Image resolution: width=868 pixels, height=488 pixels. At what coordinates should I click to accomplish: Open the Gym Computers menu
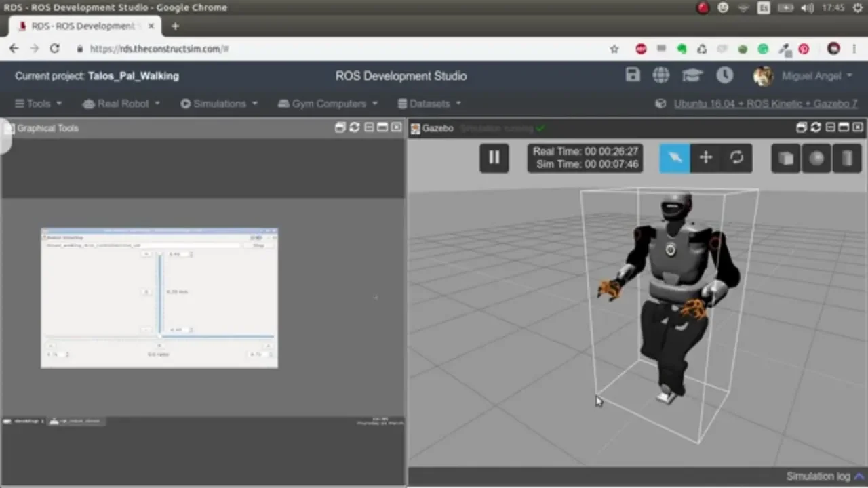(x=328, y=104)
